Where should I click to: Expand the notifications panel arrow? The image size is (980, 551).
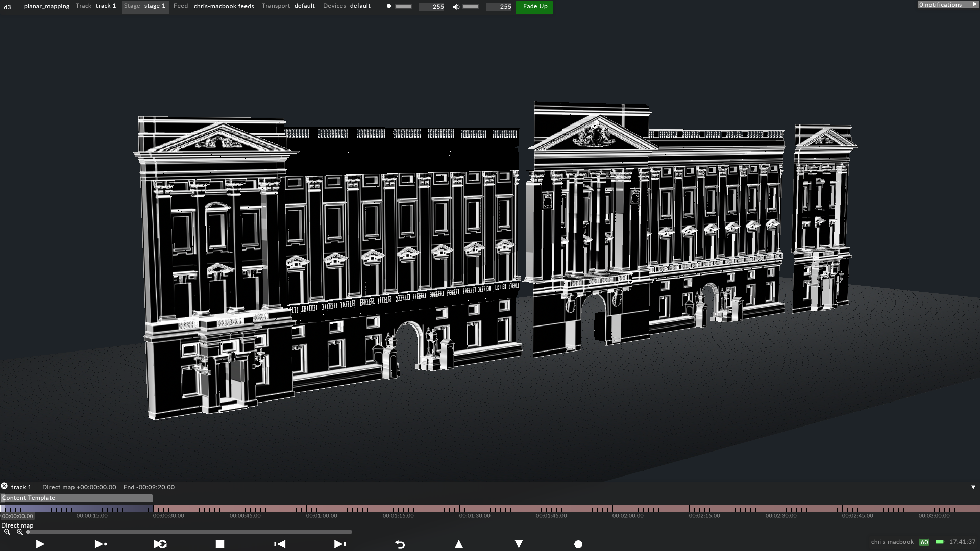tap(974, 4)
